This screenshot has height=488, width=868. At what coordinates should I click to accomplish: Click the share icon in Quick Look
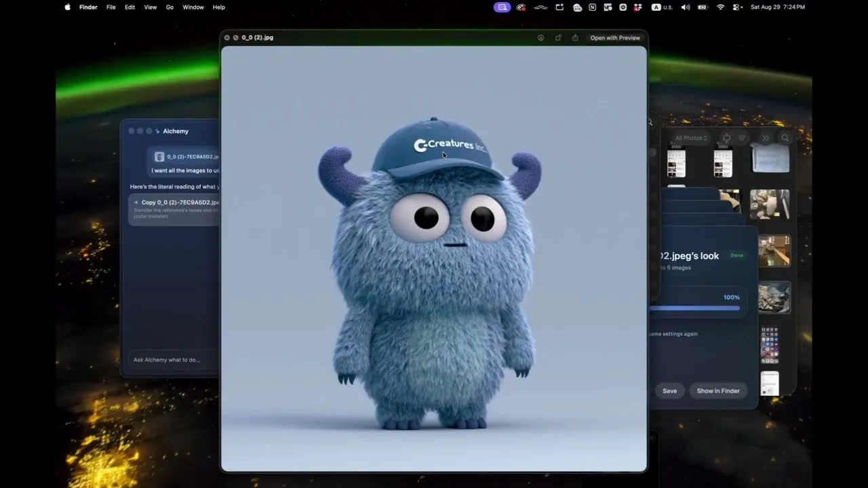[575, 38]
